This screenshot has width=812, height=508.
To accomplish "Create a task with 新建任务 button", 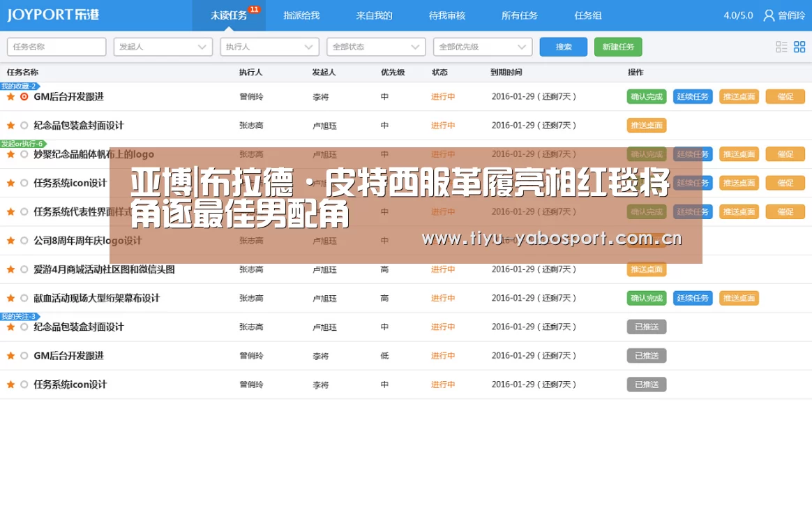I will click(618, 47).
